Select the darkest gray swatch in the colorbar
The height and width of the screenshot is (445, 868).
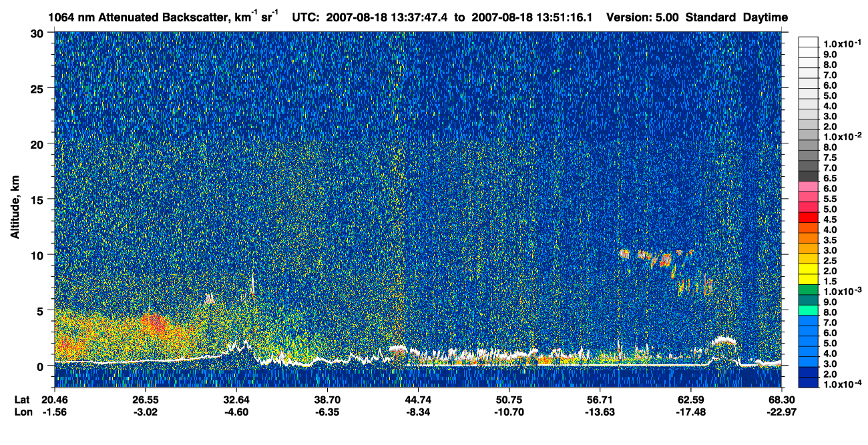[x=809, y=176]
